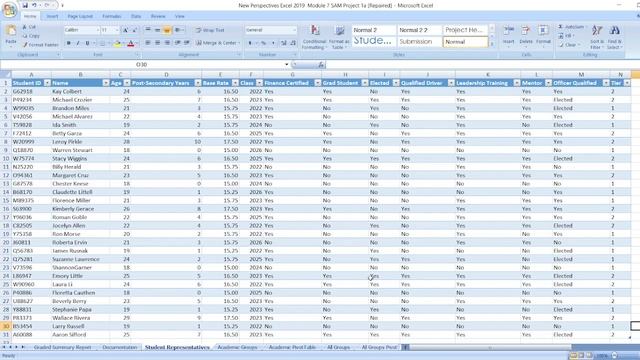Open the Base Rate filter dropdown
640x360 pixels.
[x=235, y=83]
